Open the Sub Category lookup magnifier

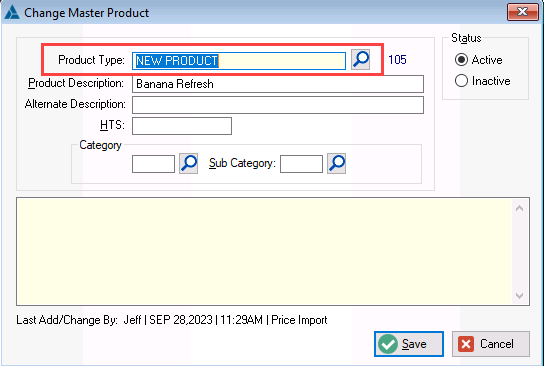(x=336, y=163)
